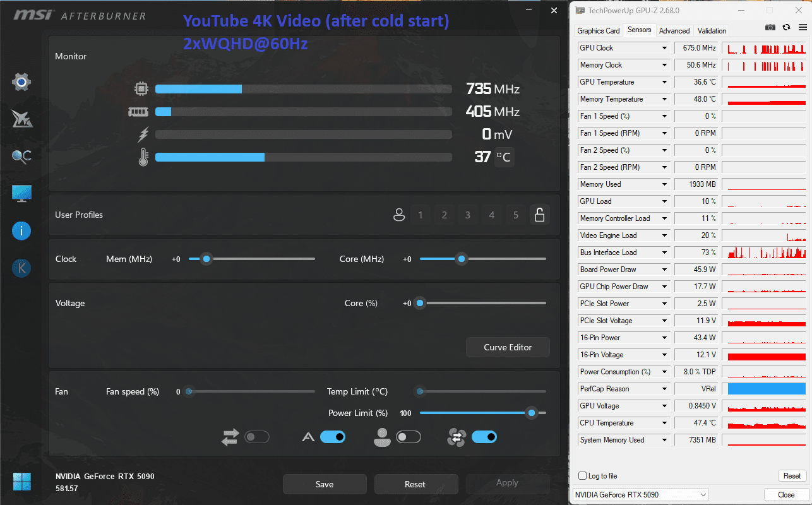
Task: Click the fan sync arrows icon
Action: [x=230, y=437]
